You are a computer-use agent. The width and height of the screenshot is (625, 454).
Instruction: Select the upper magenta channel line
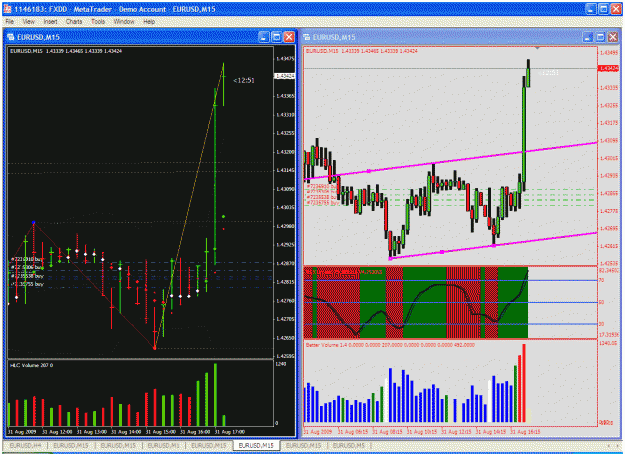click(x=450, y=161)
